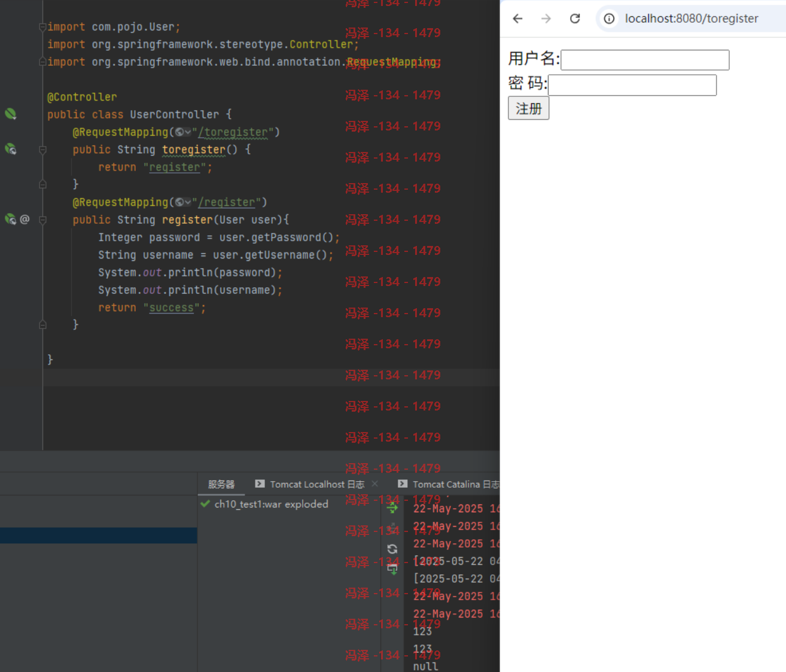The width and height of the screenshot is (786, 672).
Task: Click the site info icon in address bar
Action: (609, 19)
